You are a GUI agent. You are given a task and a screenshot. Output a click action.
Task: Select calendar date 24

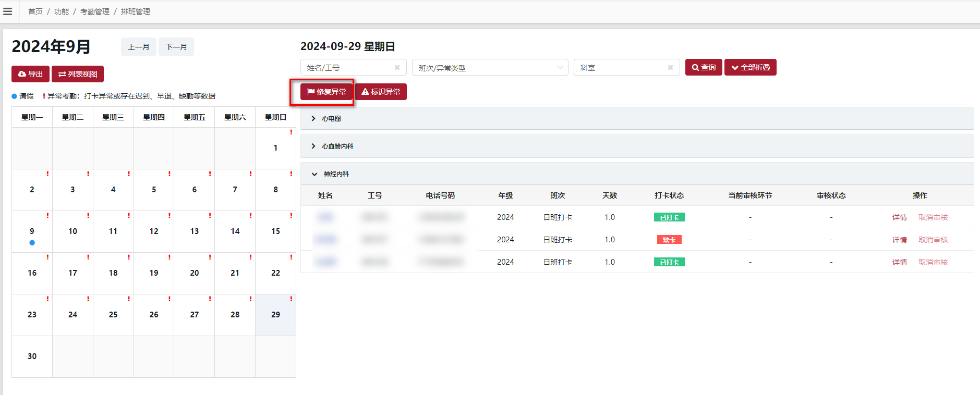click(72, 315)
